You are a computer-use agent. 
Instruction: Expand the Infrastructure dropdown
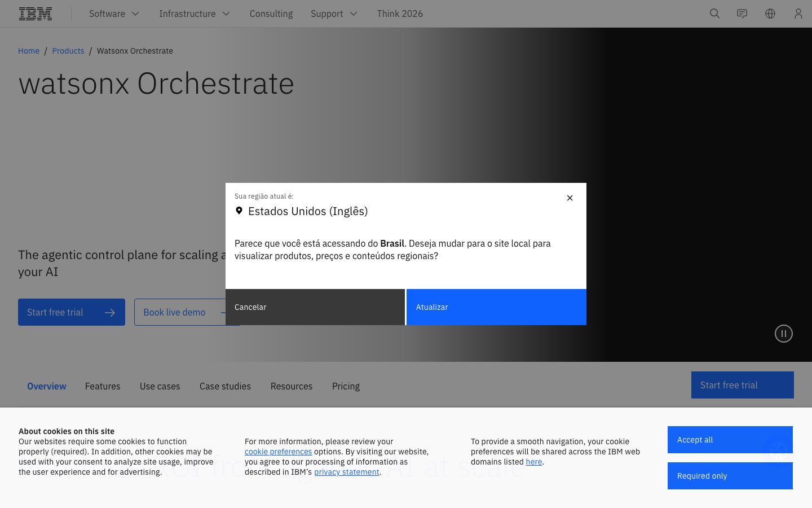coord(195,14)
